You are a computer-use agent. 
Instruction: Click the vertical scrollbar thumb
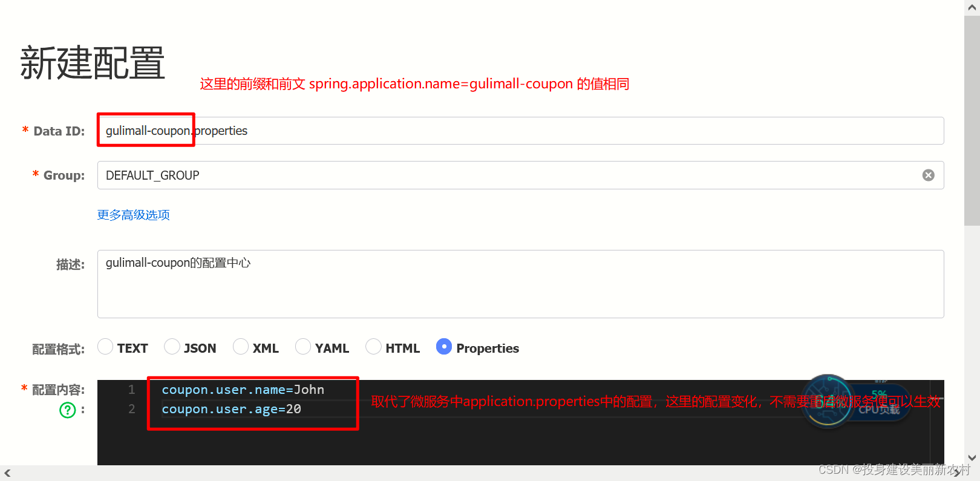coord(972,121)
